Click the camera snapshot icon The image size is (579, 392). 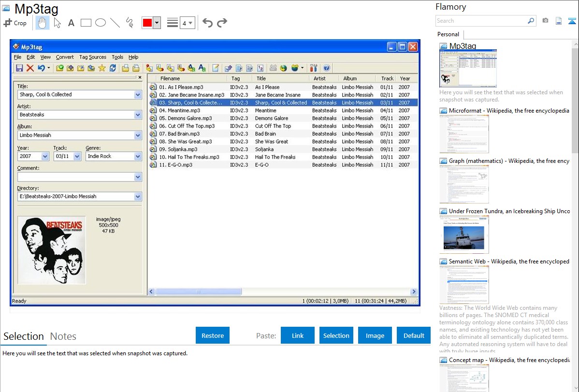pos(545,21)
